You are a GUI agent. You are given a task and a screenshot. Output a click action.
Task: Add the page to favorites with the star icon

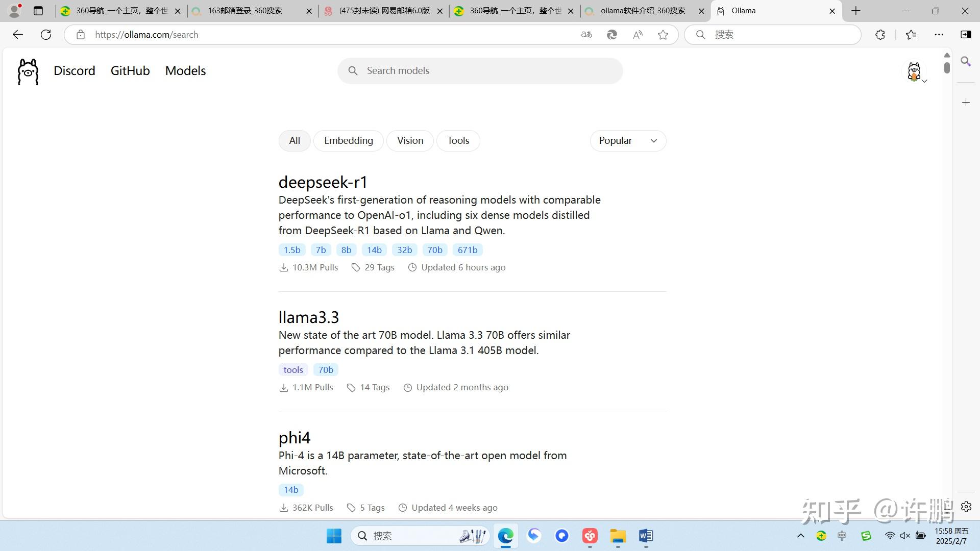point(663,35)
